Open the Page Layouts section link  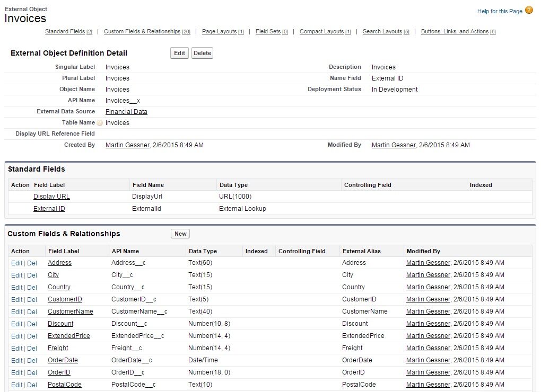(219, 32)
